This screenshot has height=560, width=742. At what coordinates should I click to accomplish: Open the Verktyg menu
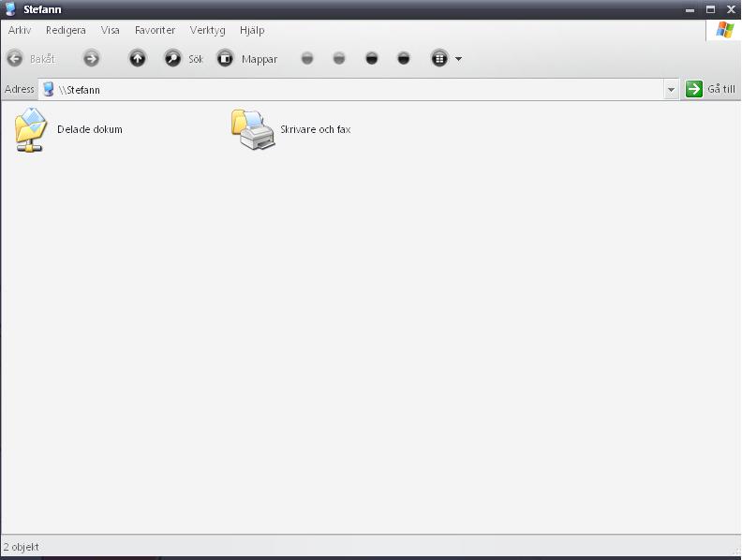pos(207,30)
